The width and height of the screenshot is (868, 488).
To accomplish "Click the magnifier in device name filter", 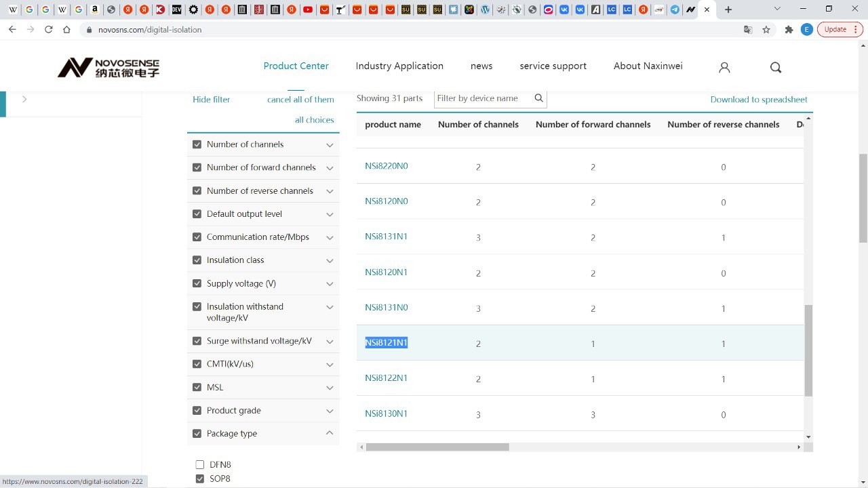I will click(539, 98).
